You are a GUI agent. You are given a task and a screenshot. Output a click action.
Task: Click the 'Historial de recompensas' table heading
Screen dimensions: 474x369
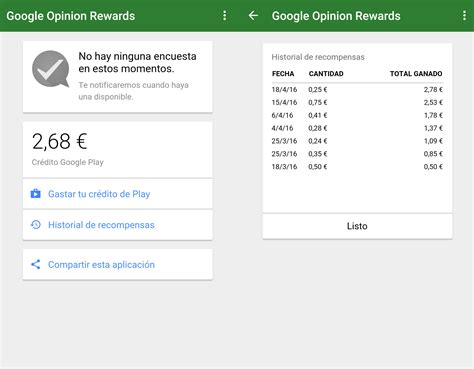point(318,57)
